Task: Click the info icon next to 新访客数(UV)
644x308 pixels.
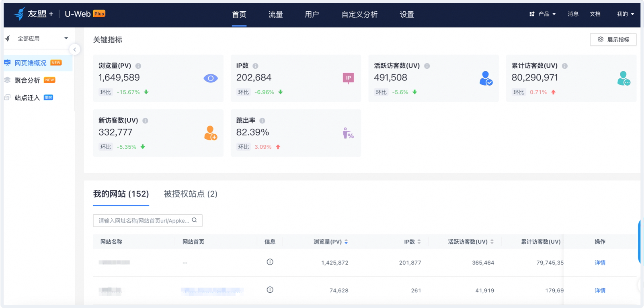Action: tap(145, 121)
